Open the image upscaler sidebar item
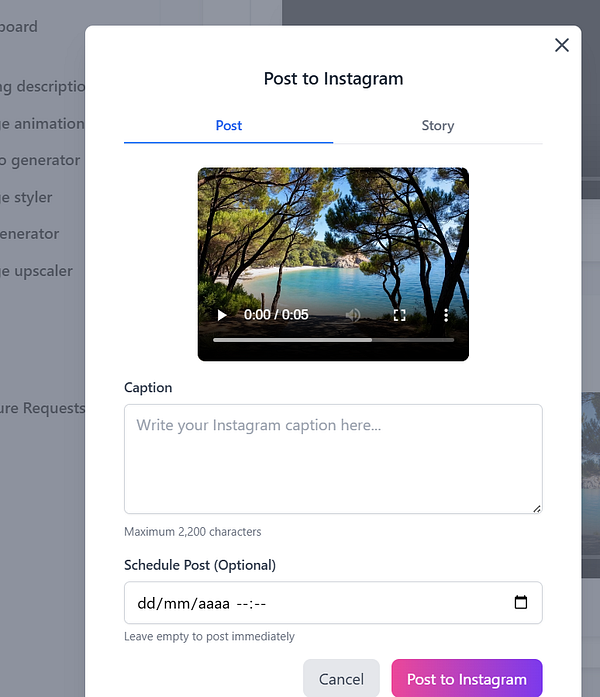Screen dimensions: 600x697 [36, 271]
